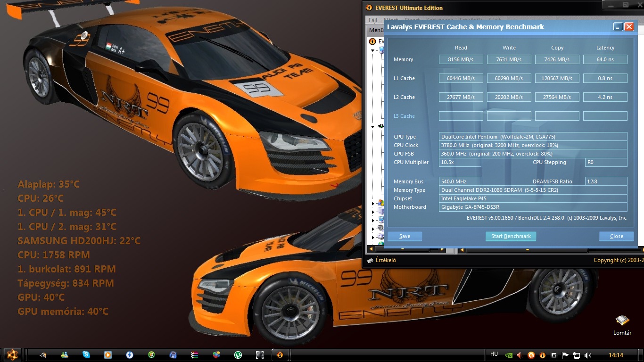Click the Motherboard value Gigabyte GA-EP45-DS3R
Viewport: 644px width, 362px height.
point(533,207)
